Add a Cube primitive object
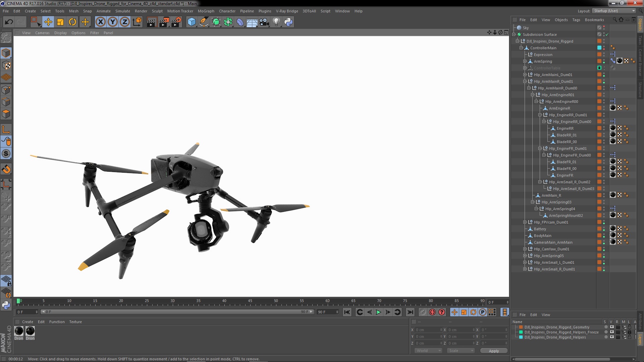The height and width of the screenshot is (362, 644). pyautogui.click(x=192, y=22)
